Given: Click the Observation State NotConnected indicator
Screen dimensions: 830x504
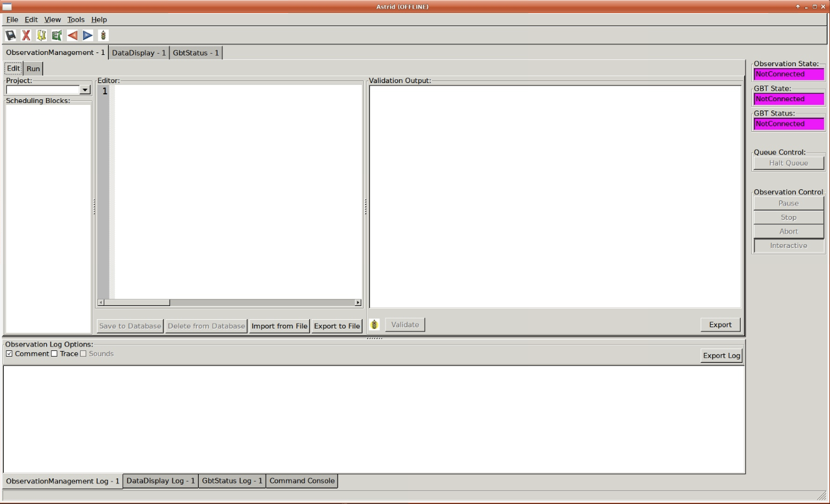Looking at the screenshot, I should point(789,74).
